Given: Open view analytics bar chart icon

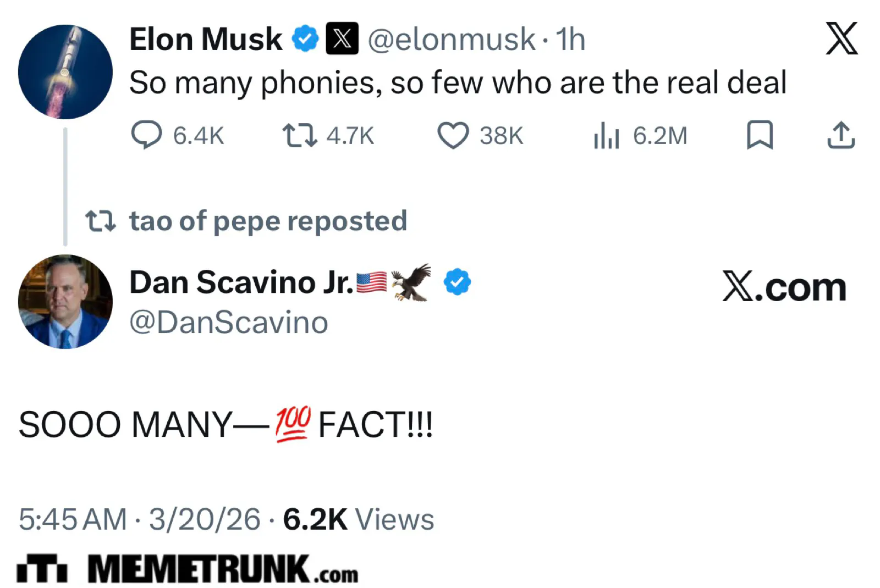Looking at the screenshot, I should (606, 135).
